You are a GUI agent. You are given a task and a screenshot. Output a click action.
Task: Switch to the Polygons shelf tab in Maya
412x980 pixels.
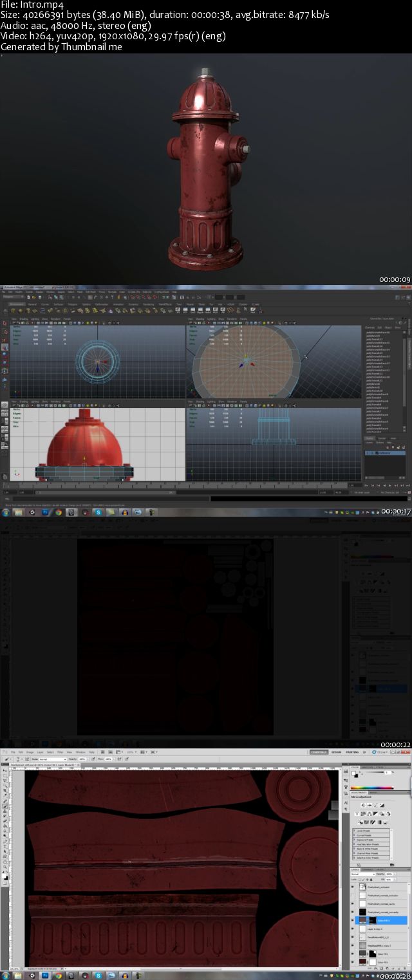pos(73,304)
